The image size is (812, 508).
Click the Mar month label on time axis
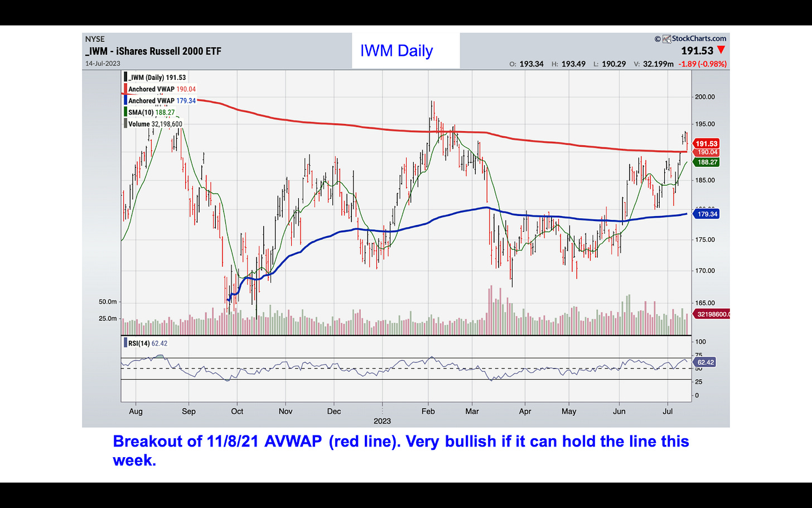coord(472,411)
